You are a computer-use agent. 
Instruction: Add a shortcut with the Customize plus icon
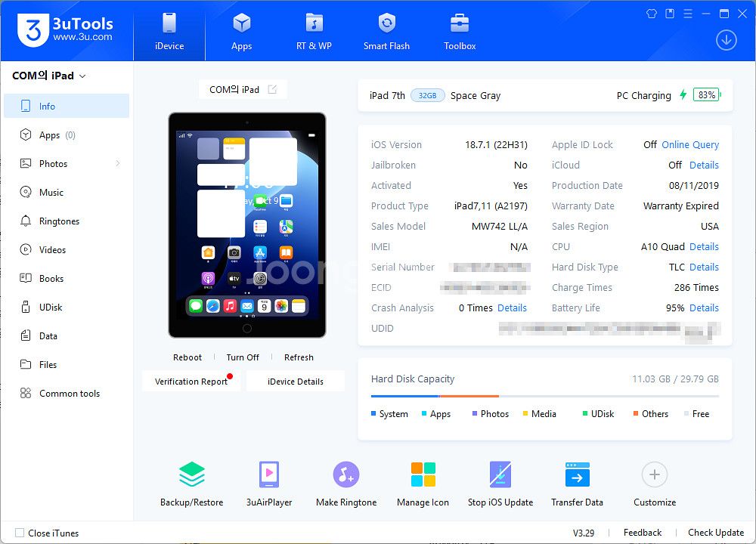(x=654, y=474)
